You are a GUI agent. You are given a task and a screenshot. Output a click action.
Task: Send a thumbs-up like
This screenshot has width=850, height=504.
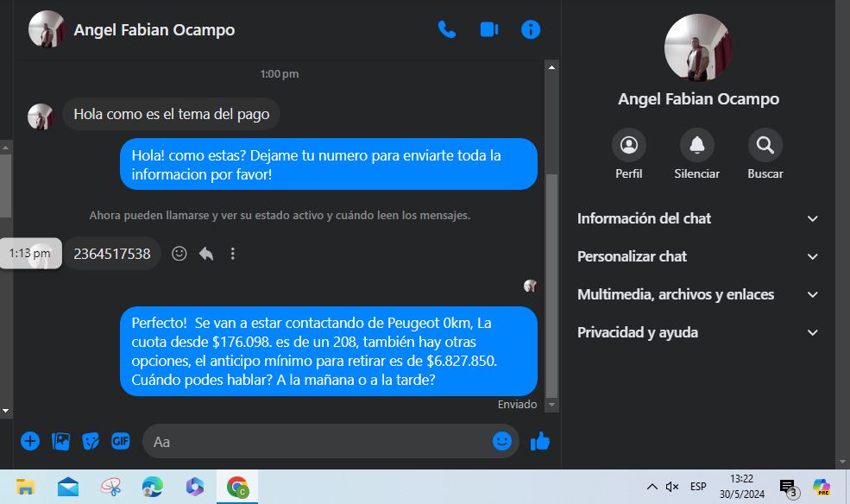(540, 441)
